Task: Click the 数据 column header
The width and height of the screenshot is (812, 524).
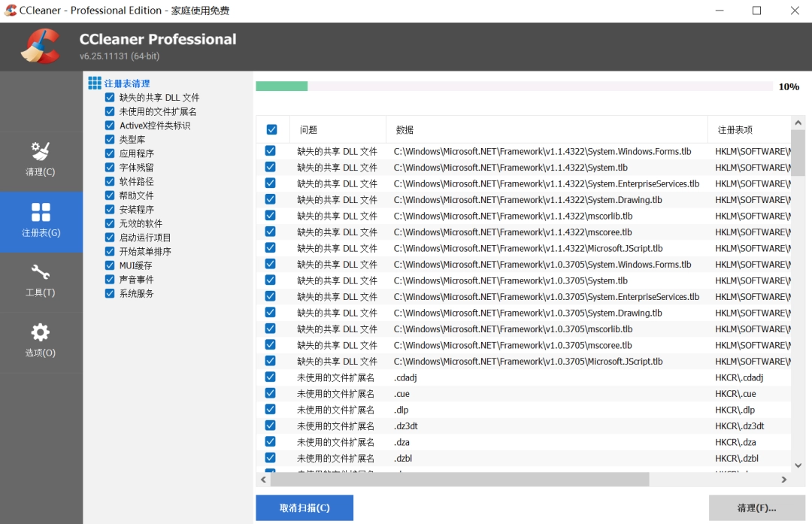Action: (x=404, y=129)
